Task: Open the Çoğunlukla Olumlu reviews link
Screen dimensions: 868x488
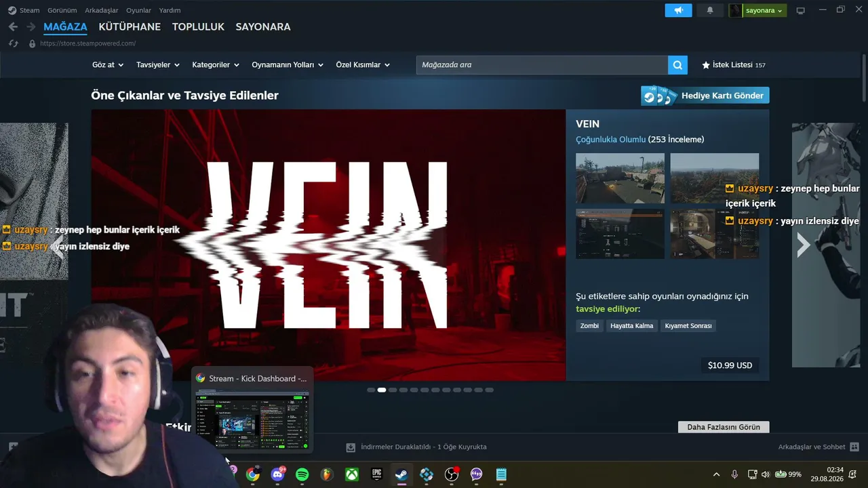Action: (610, 140)
